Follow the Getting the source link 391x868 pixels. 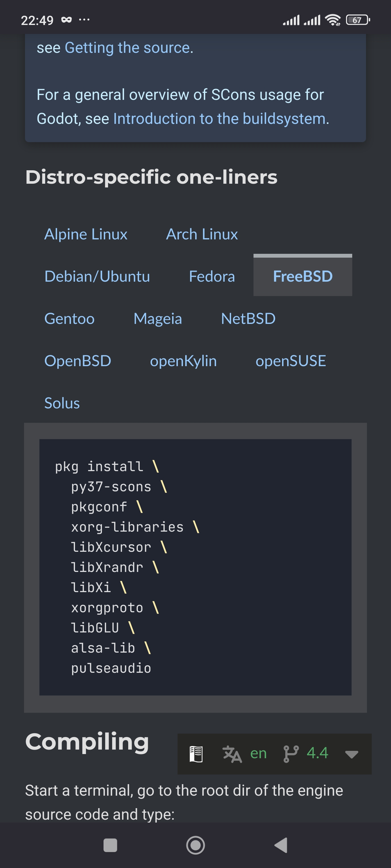click(128, 48)
